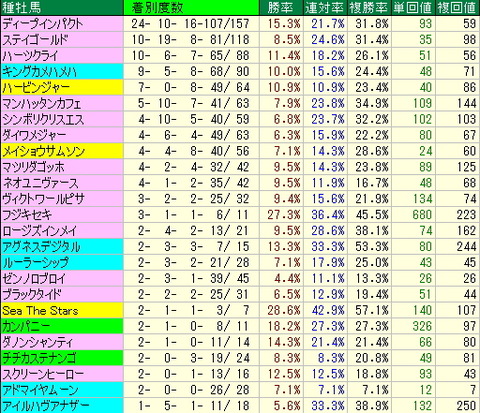Click the record 2- 0- 0- 26/ 28

coord(194,390)
